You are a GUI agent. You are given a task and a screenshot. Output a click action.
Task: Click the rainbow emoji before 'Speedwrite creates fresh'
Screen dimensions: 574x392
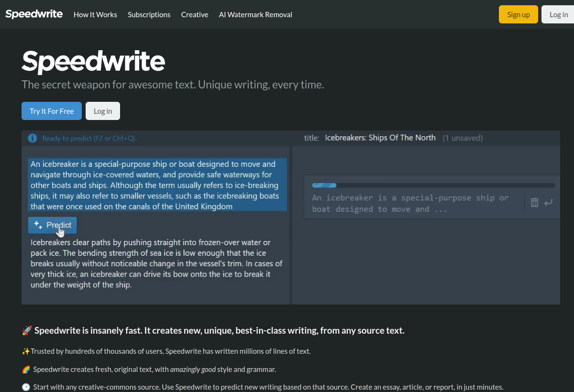pyautogui.click(x=26, y=370)
